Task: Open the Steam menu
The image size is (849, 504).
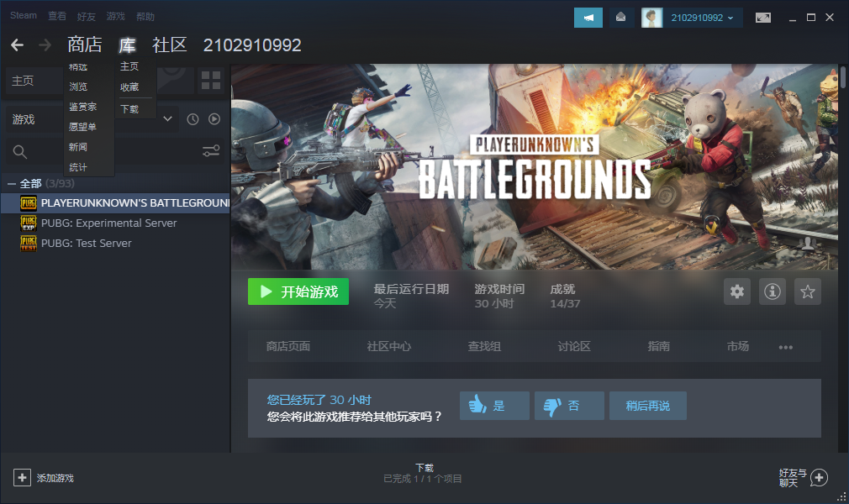Action: [24, 16]
